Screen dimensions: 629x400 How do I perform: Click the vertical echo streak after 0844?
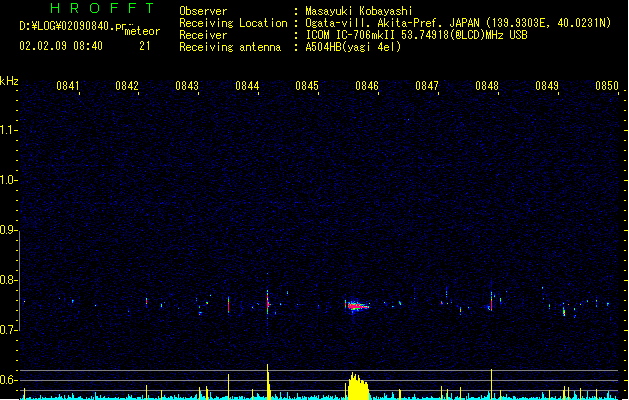(268, 302)
